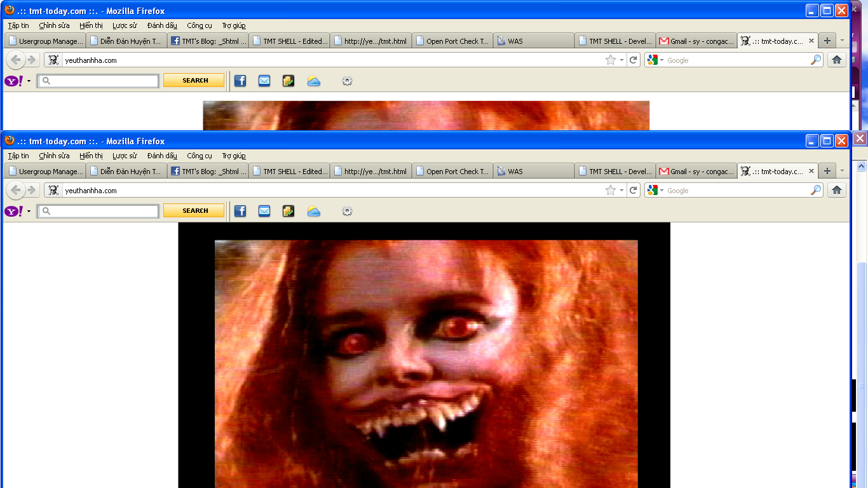Switch to TMT's Blog tab in back window
868x488 pixels.
[x=208, y=41]
